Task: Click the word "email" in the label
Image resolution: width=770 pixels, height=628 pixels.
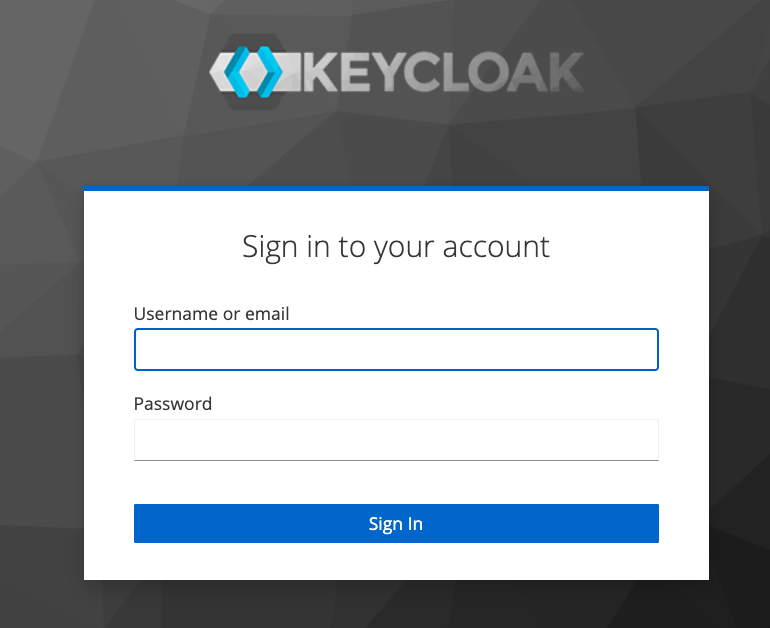Action: pos(267,313)
